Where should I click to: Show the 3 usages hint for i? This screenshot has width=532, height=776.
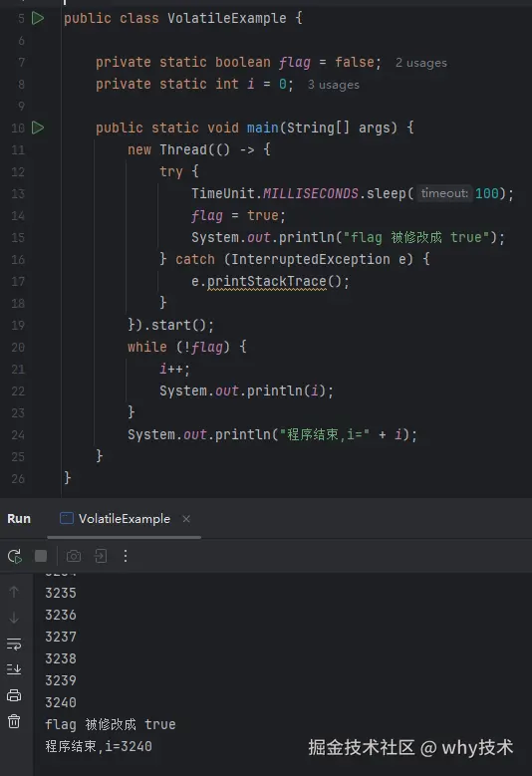click(x=334, y=85)
